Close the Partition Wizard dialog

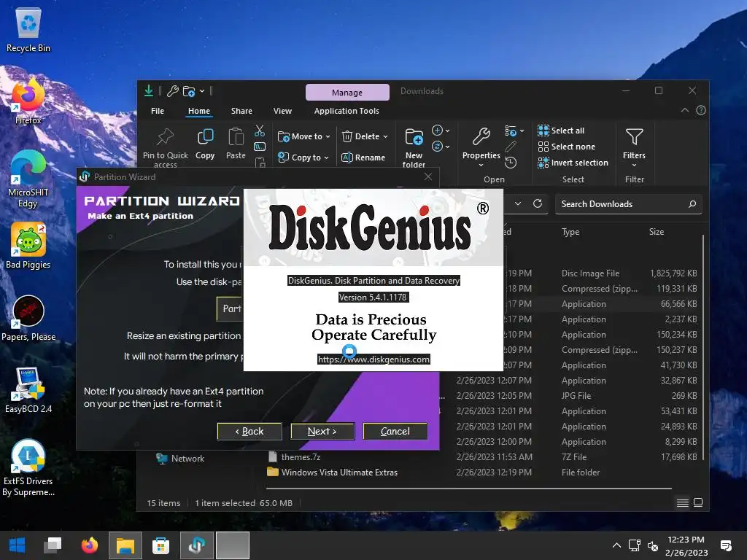(x=428, y=176)
